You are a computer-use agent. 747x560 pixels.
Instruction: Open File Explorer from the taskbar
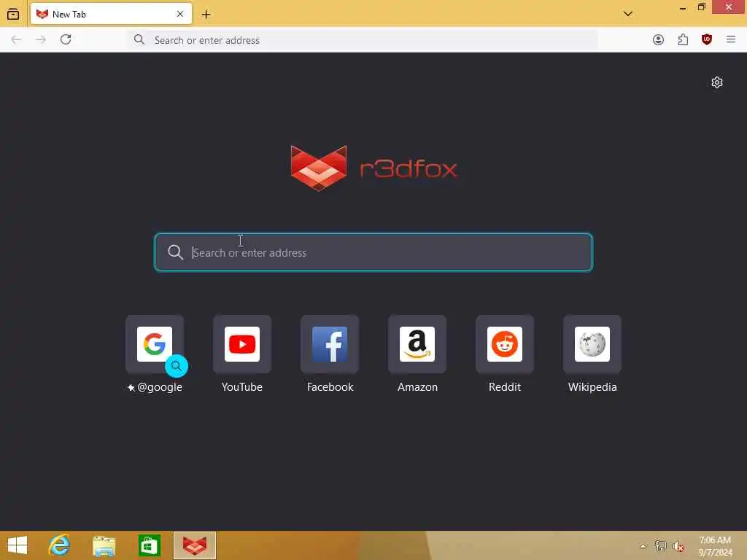[x=104, y=545]
